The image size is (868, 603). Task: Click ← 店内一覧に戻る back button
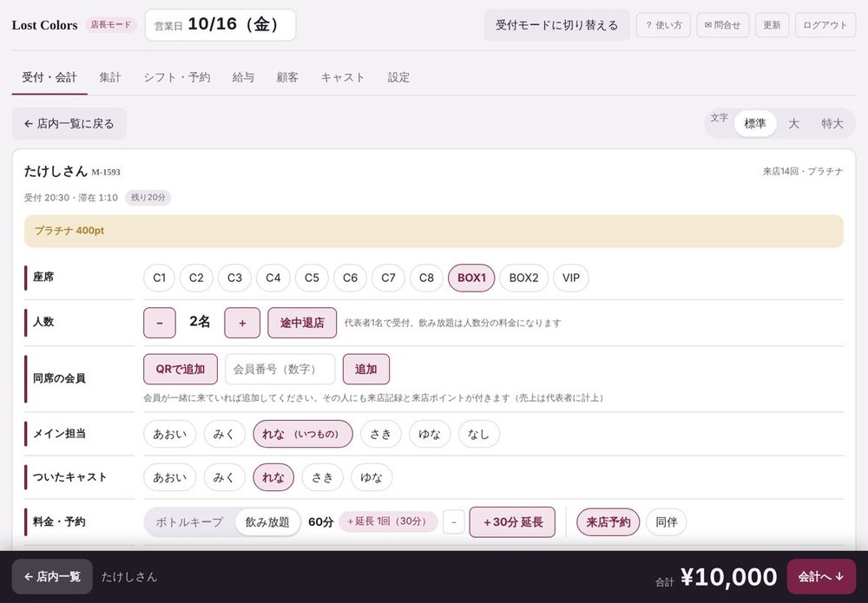coord(69,123)
